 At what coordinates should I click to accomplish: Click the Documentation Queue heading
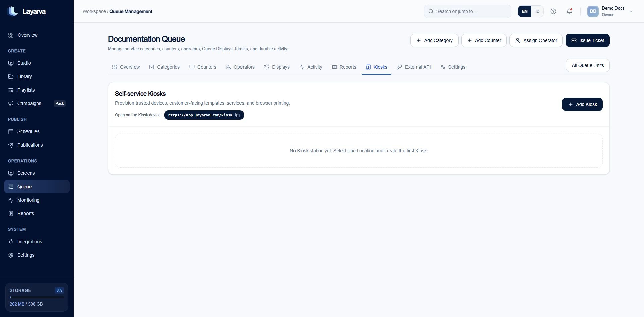[x=147, y=39]
